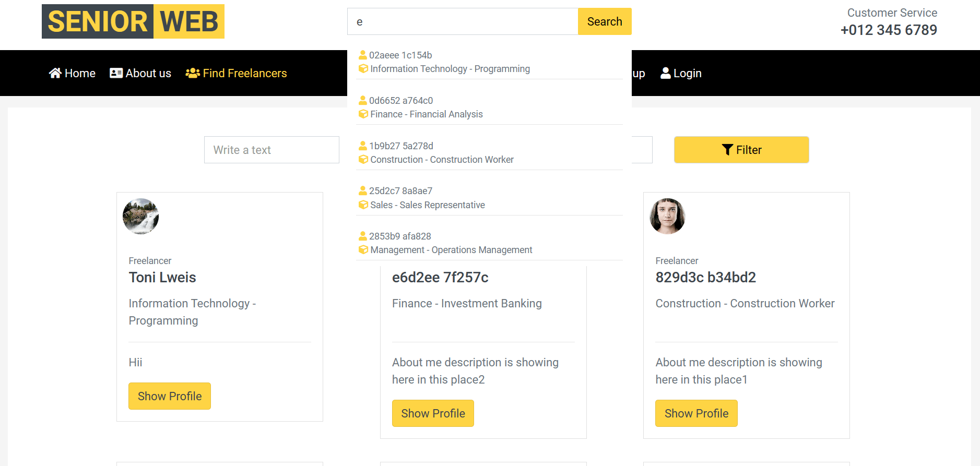This screenshot has height=466, width=980.
Task: Click the About us ID card icon
Action: click(116, 73)
